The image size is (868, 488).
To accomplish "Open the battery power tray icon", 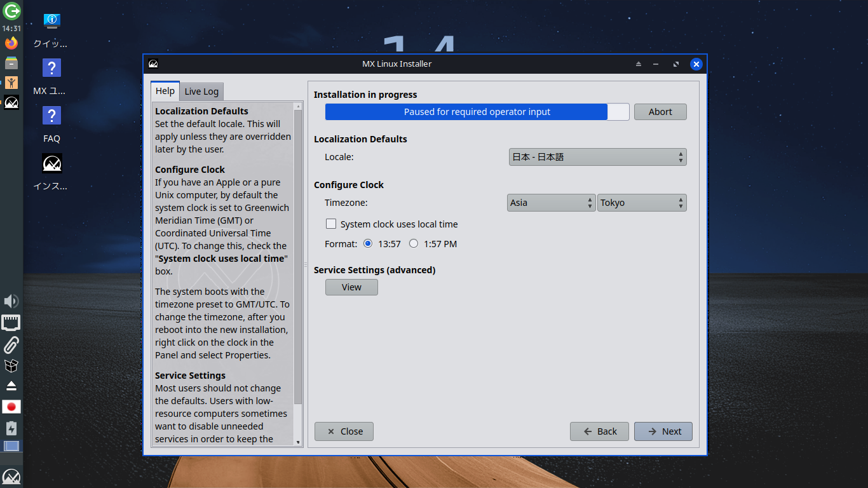I will pos(11,428).
